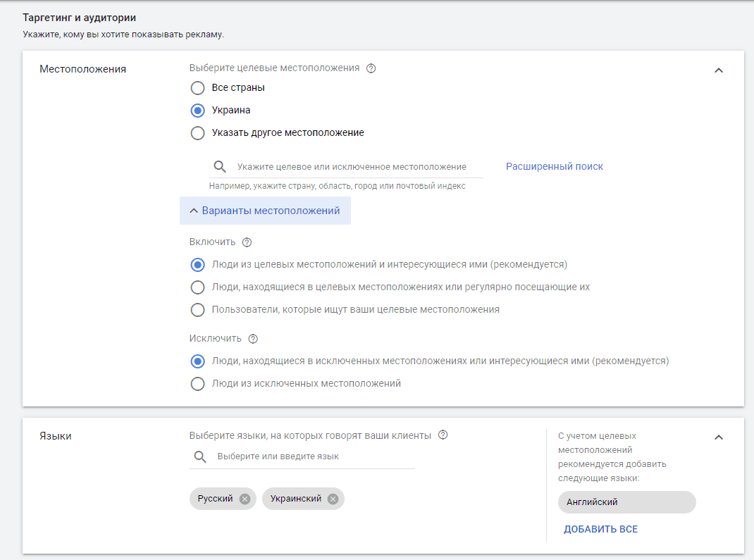Choose "Люди из исключенных местоположений"
This screenshot has height=560, width=754.
click(197, 384)
